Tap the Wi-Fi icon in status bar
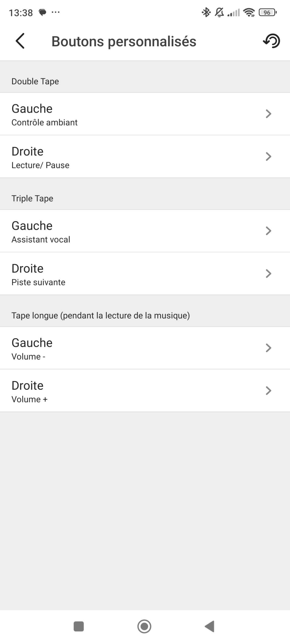290x644 pixels. pyautogui.click(x=249, y=12)
